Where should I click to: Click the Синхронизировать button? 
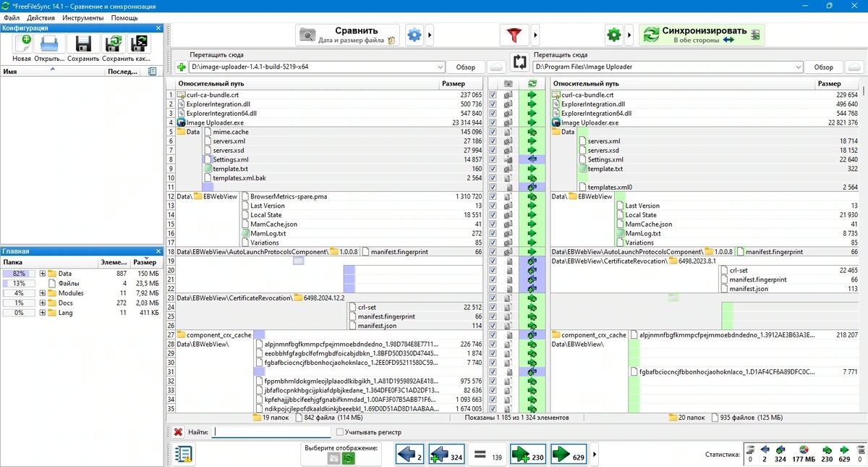coord(702,35)
